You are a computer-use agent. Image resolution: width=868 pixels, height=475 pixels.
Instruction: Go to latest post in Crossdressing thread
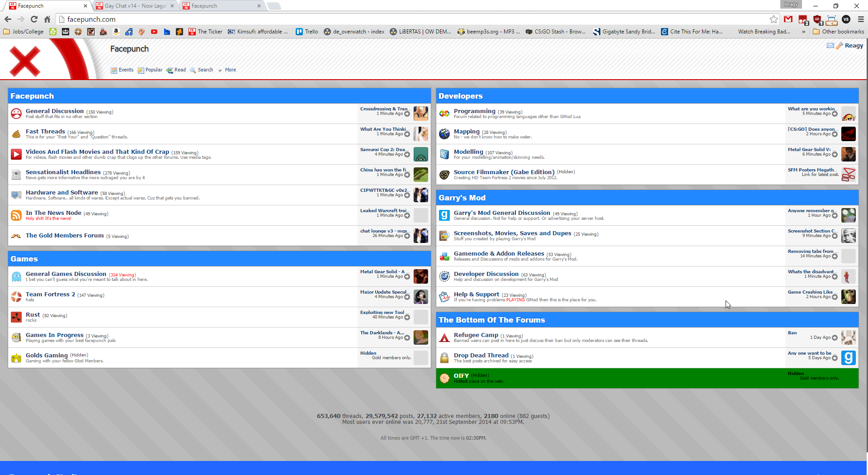pos(407,114)
